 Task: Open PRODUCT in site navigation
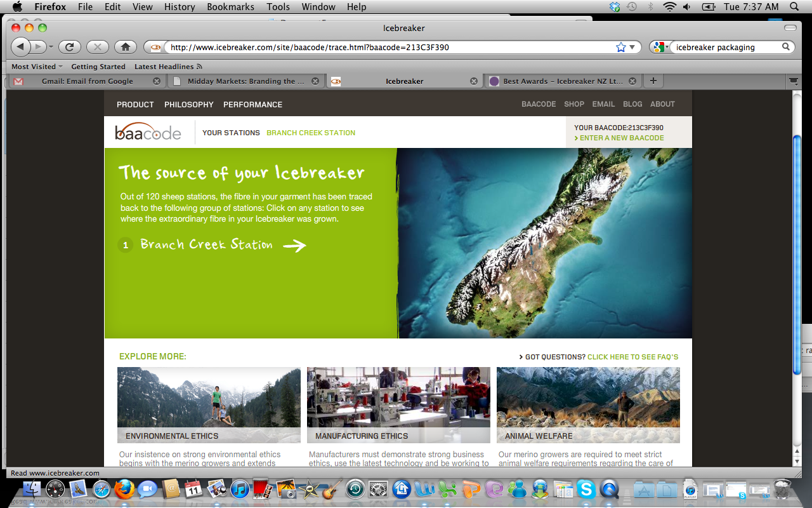pos(135,104)
